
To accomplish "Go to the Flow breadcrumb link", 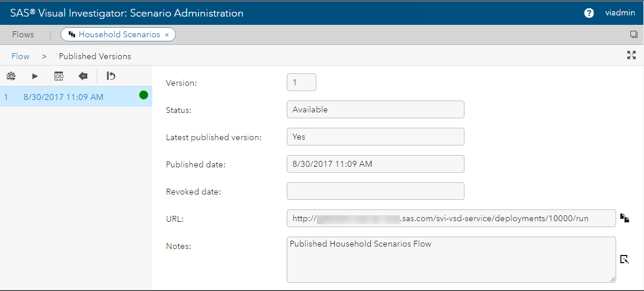I will coord(21,56).
